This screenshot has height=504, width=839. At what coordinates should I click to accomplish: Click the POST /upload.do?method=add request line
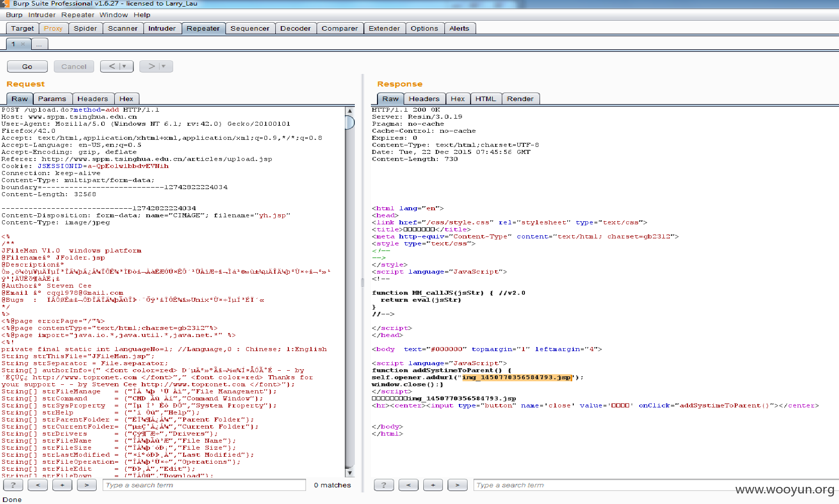point(80,110)
